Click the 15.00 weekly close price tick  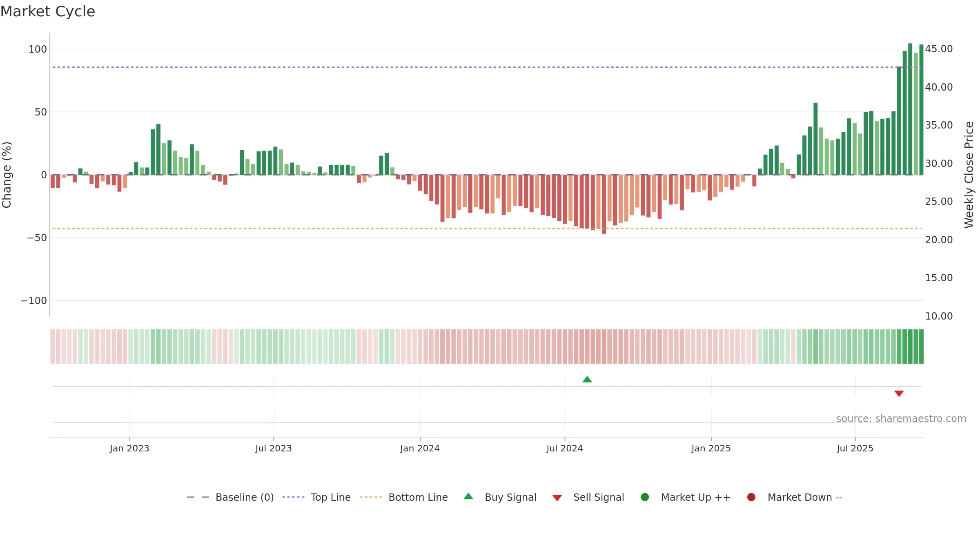click(939, 278)
